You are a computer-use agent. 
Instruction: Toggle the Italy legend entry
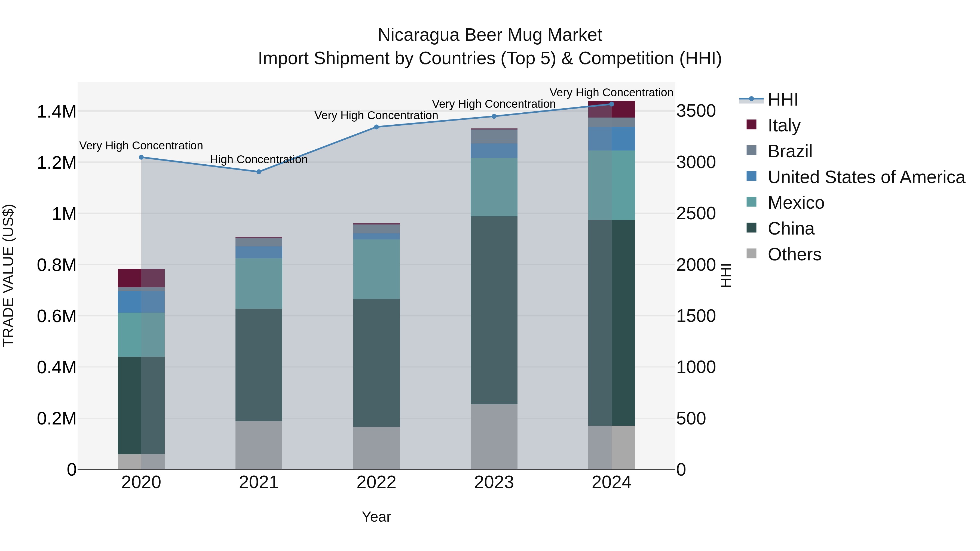(x=773, y=125)
